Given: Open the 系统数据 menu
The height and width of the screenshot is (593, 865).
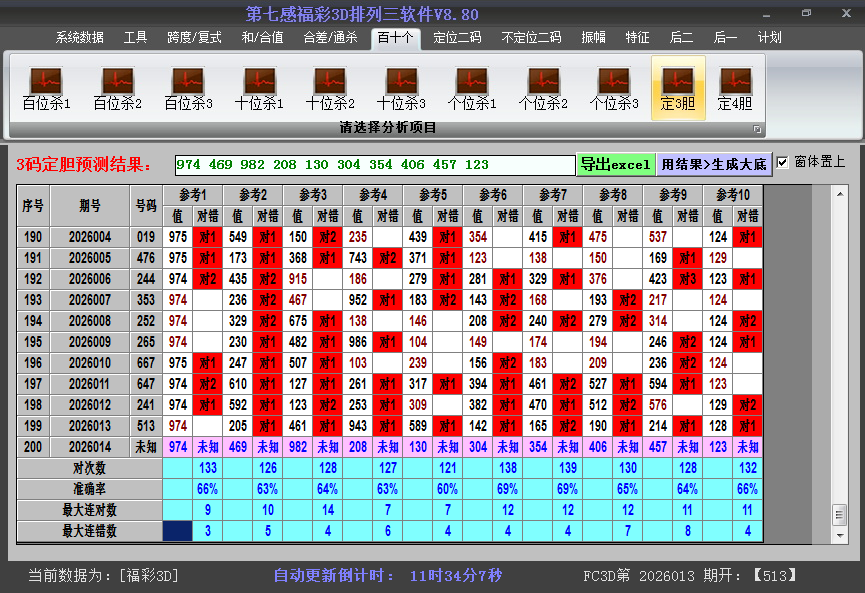Looking at the screenshot, I should pos(80,38).
